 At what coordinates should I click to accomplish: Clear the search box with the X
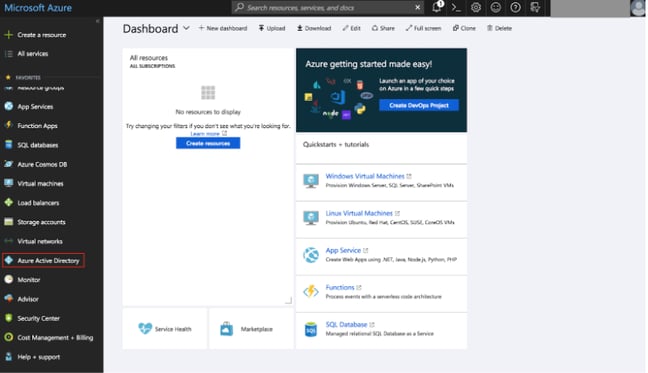click(417, 7)
